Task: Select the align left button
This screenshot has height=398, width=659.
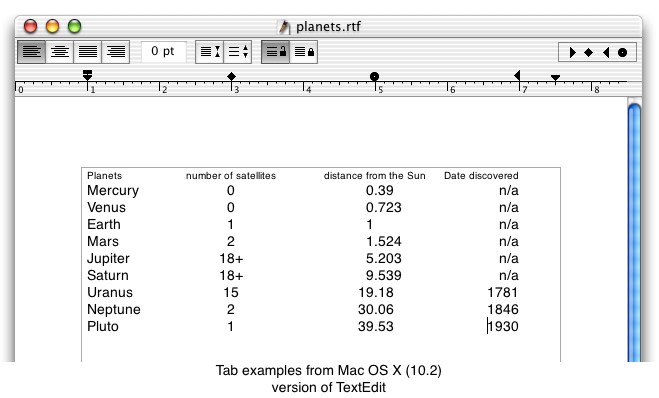Action: pos(32,52)
